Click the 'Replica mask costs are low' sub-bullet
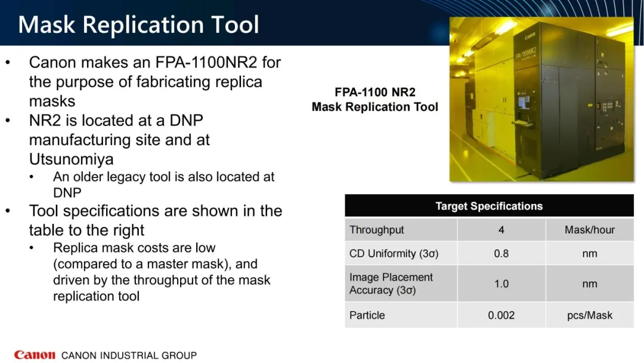Screen dimensions: 644x363 click(x=162, y=272)
